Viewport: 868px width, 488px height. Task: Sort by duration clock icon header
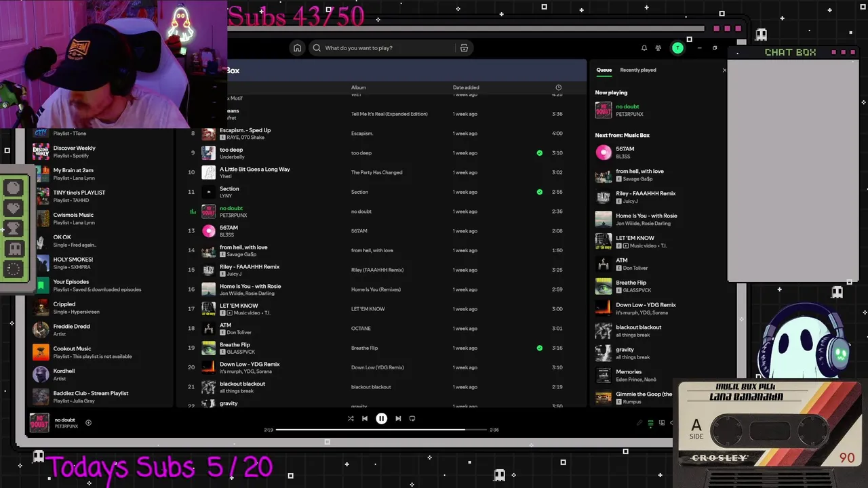[558, 87]
